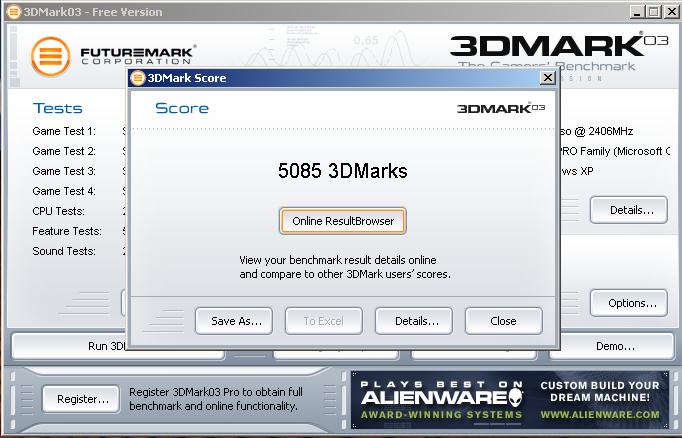Click the Game Test 2 label
Image resolution: width=682 pixels, height=438 pixels.
[64, 151]
